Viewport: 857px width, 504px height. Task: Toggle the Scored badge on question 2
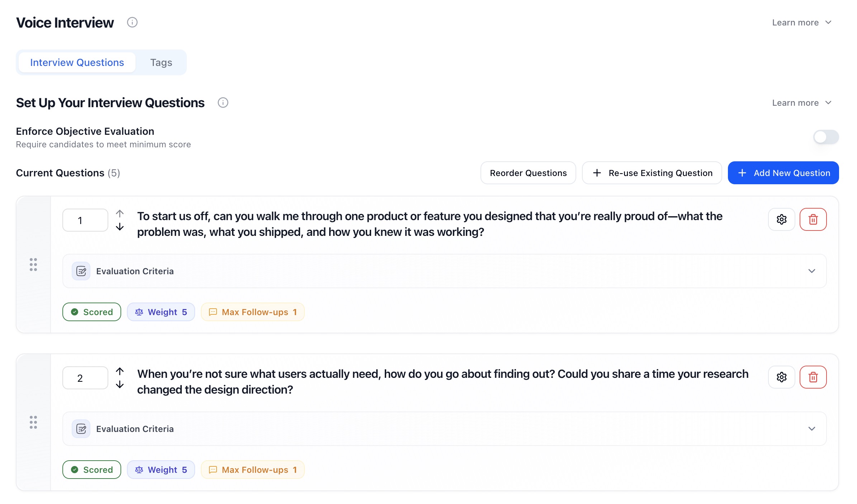pos(92,470)
